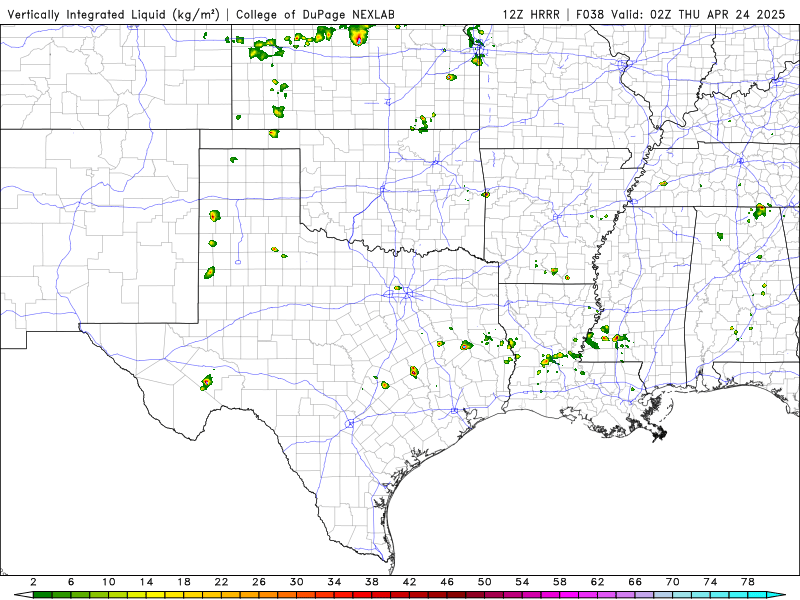Image resolution: width=800 pixels, height=600 pixels.
Task: Click the legend value 50
Action: pyautogui.click(x=485, y=582)
